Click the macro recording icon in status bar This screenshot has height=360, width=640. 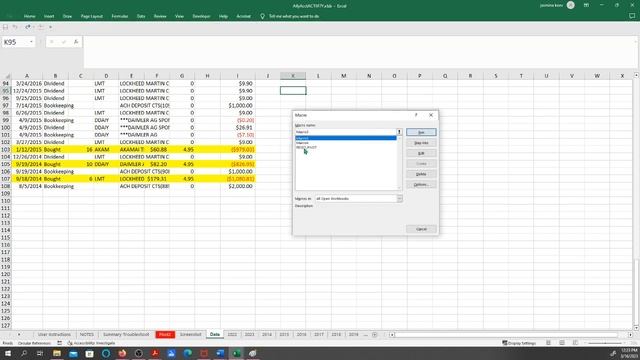click(x=60, y=343)
